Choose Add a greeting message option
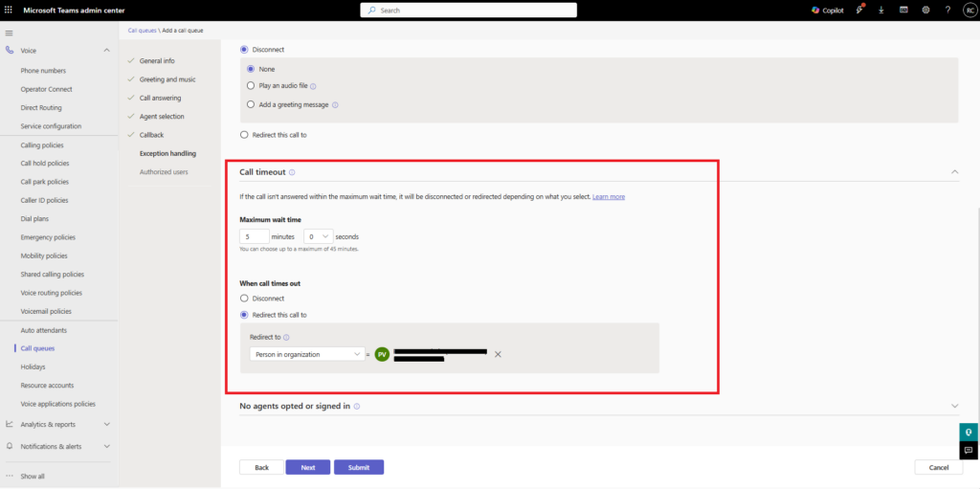 tap(251, 104)
